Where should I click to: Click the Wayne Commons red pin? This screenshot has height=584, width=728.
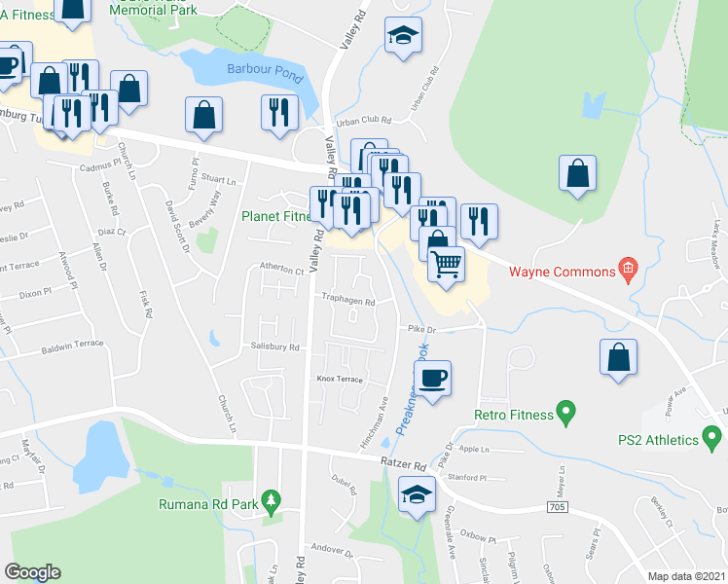(x=628, y=271)
